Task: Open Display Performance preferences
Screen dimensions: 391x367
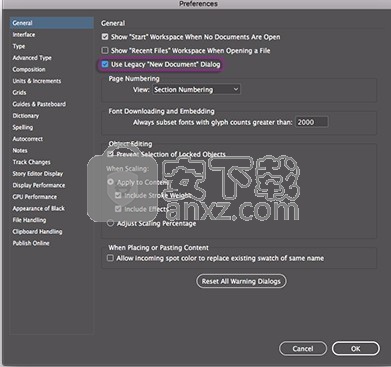Action: pos(39,185)
